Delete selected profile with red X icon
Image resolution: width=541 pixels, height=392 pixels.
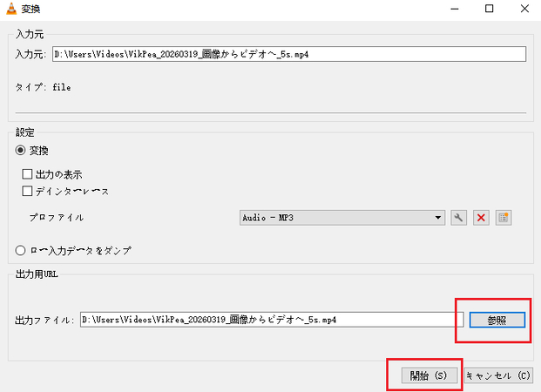(x=481, y=218)
